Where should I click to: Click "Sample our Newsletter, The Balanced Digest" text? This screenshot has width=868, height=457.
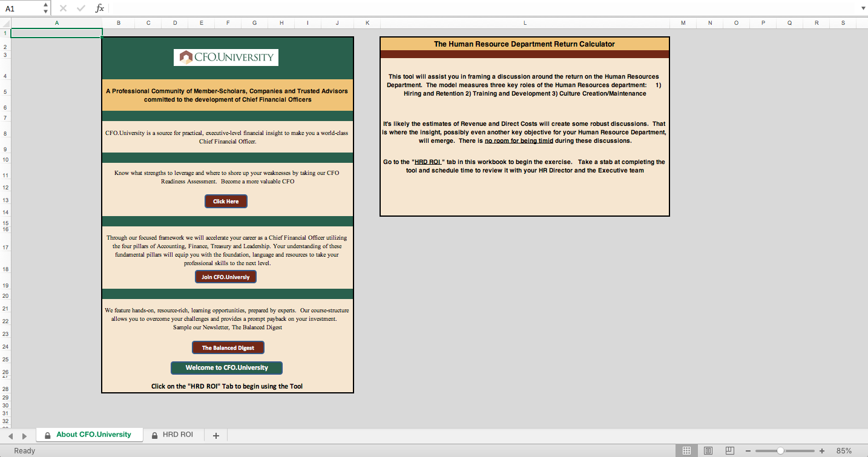click(228, 327)
